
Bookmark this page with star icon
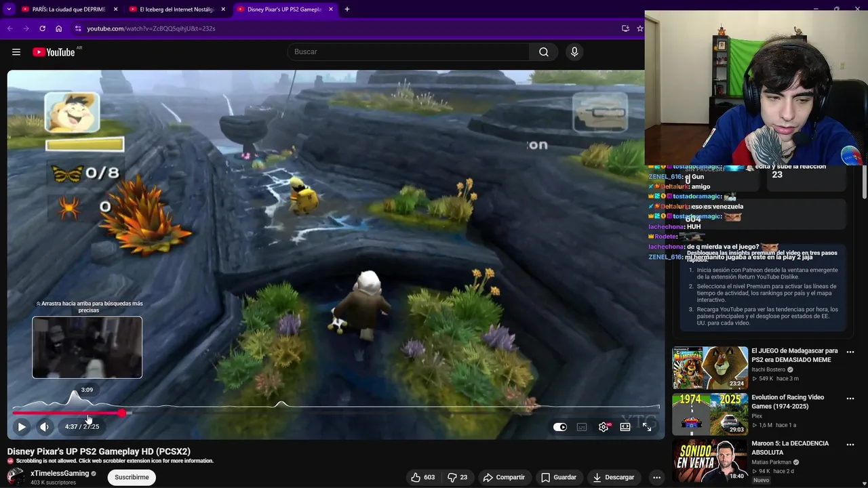click(x=639, y=28)
